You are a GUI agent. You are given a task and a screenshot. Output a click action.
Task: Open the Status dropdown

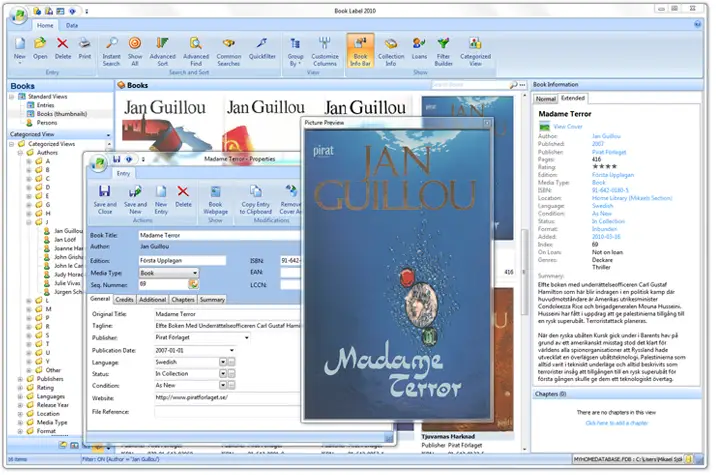tap(223, 374)
